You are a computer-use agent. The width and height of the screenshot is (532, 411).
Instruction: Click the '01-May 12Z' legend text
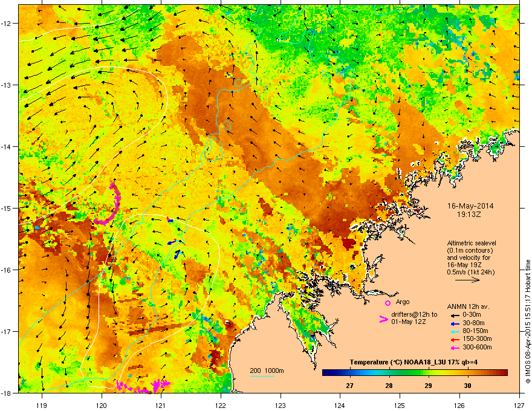click(408, 322)
